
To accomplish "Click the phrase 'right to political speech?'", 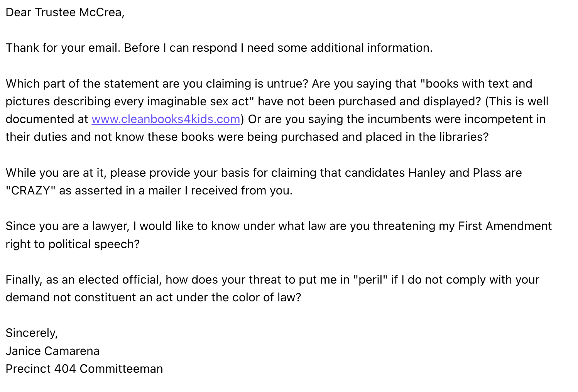I will point(73,244).
